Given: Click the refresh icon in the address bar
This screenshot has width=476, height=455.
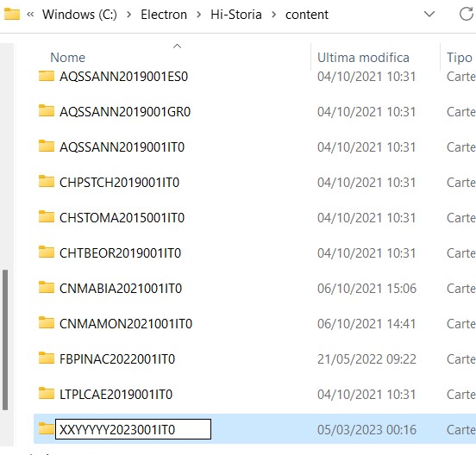Looking at the screenshot, I should tap(466, 14).
